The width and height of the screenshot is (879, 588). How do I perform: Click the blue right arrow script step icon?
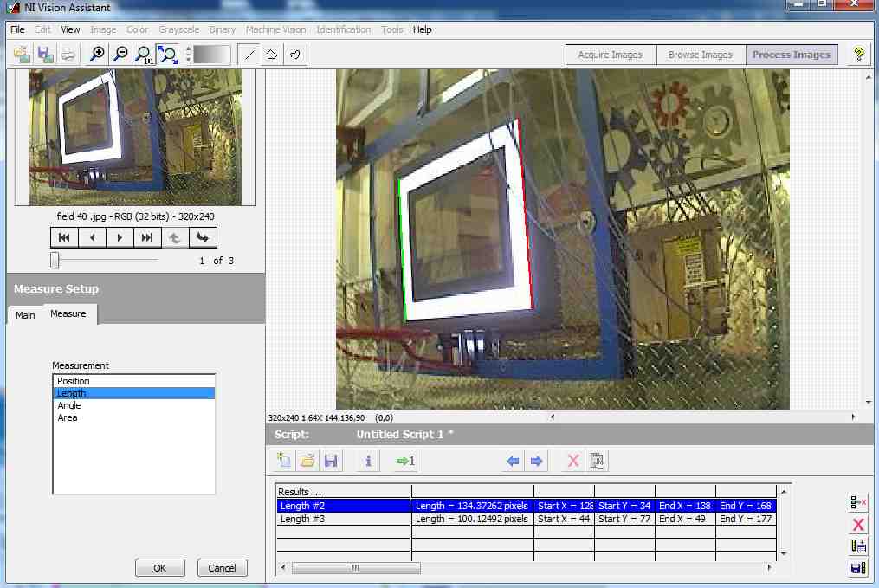pyautogui.click(x=536, y=461)
